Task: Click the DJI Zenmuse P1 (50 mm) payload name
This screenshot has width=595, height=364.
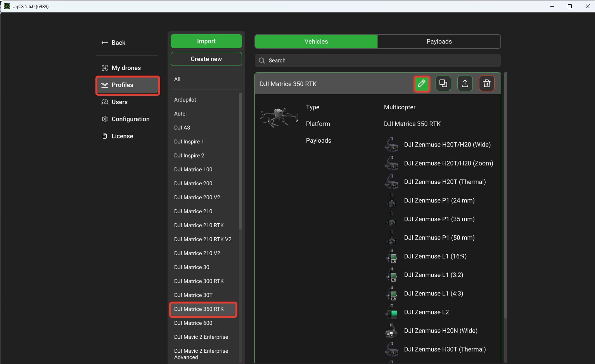Action: click(439, 238)
